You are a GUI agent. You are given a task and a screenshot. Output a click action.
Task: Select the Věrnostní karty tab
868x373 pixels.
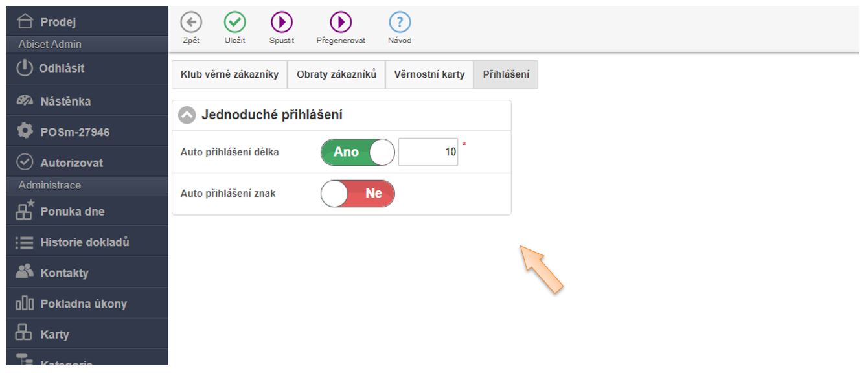[x=429, y=74]
